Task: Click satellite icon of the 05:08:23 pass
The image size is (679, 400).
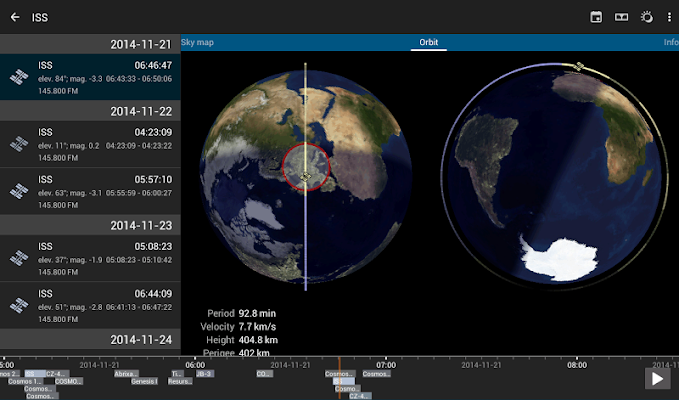Action: coord(19,258)
